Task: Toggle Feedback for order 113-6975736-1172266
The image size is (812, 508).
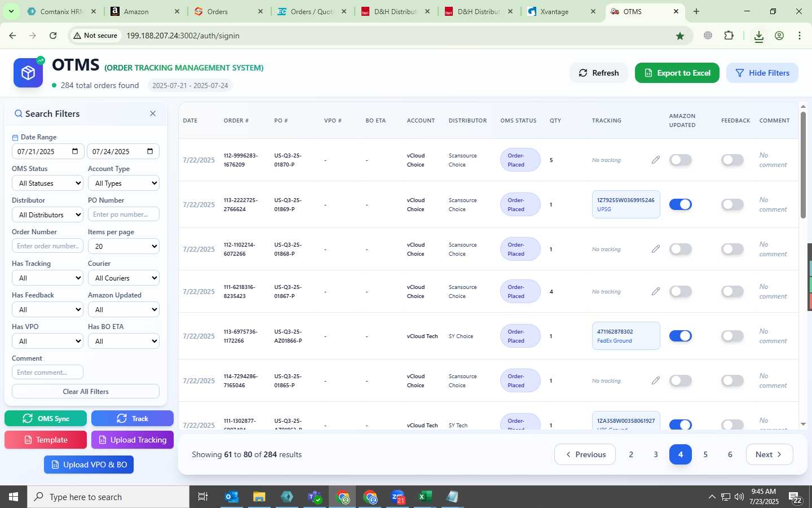Action: tap(732, 336)
